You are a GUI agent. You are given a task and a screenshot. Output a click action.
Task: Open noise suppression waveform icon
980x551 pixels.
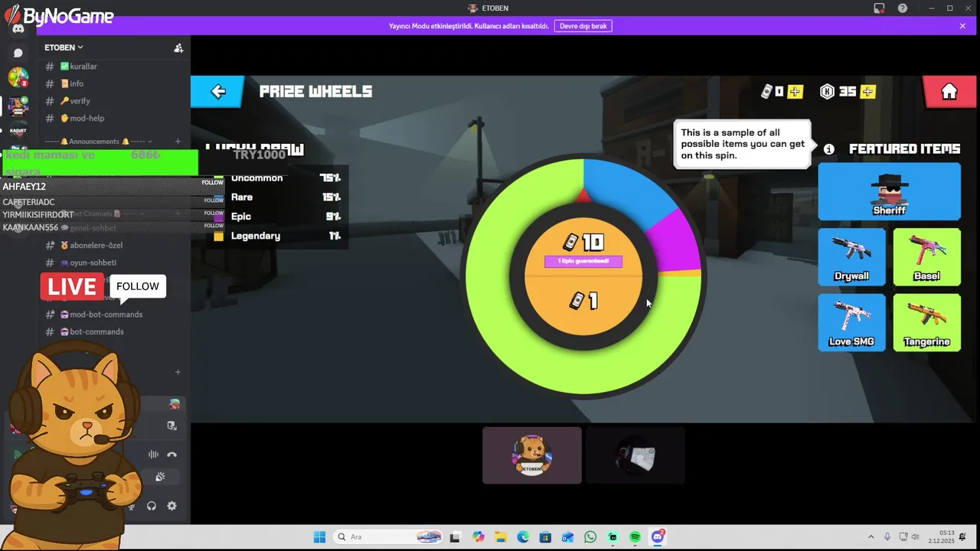154,455
